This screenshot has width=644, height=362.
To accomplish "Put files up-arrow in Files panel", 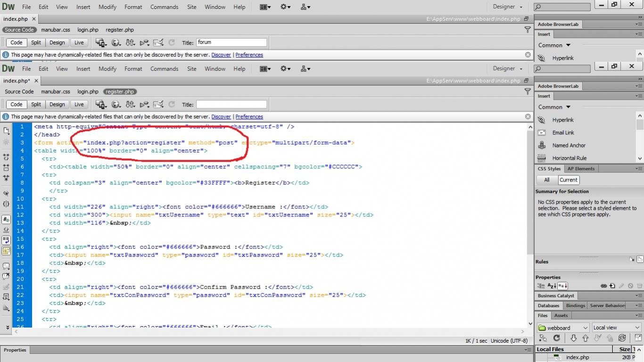I will pos(586,338).
